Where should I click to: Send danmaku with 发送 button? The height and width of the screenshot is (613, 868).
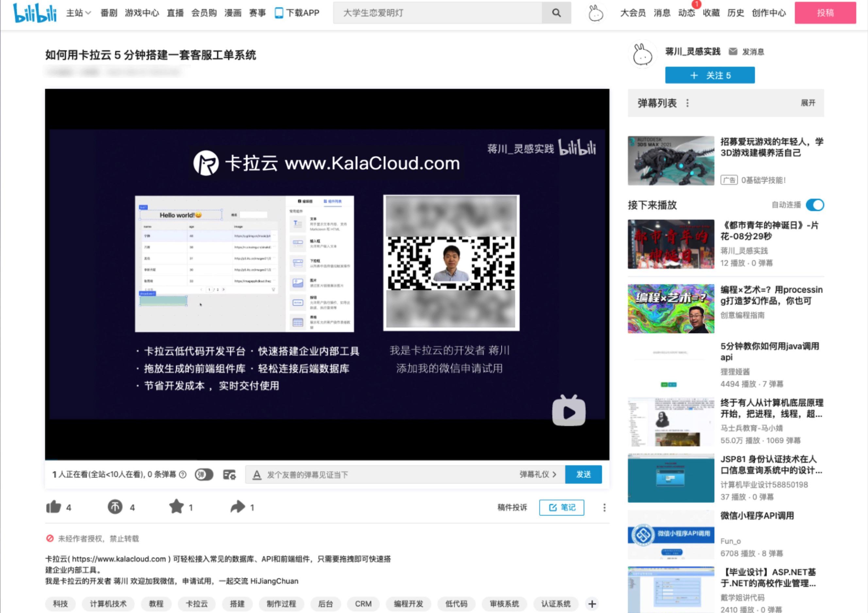[583, 475]
